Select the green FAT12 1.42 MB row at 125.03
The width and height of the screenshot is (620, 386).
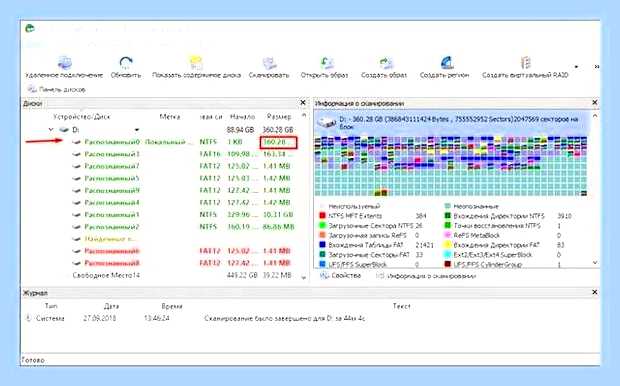tap(184, 178)
